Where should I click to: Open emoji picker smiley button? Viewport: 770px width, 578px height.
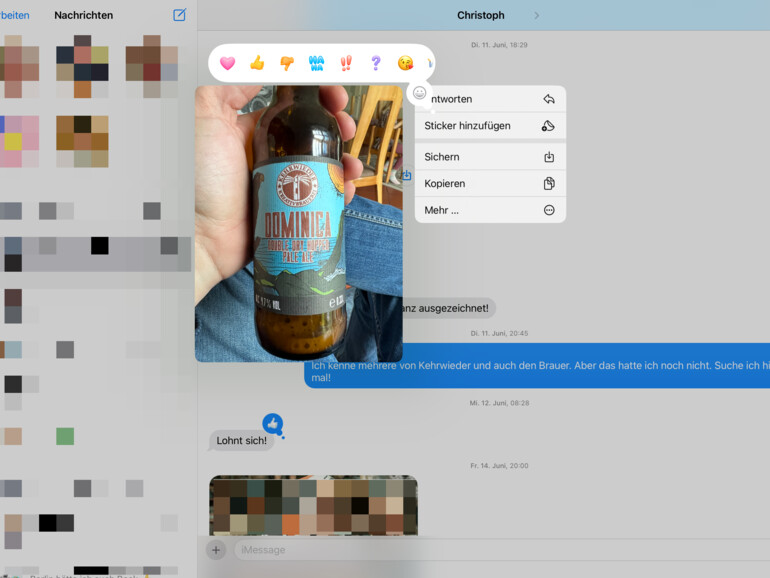pyautogui.click(x=419, y=92)
